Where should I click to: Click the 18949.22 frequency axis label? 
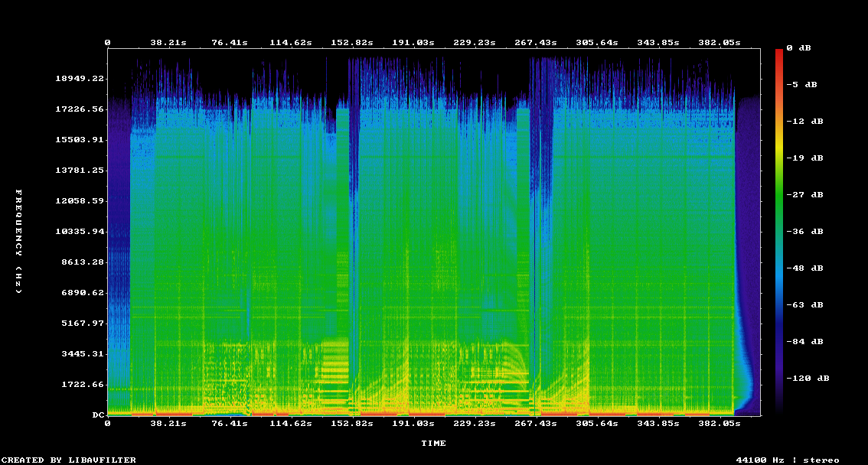point(80,79)
